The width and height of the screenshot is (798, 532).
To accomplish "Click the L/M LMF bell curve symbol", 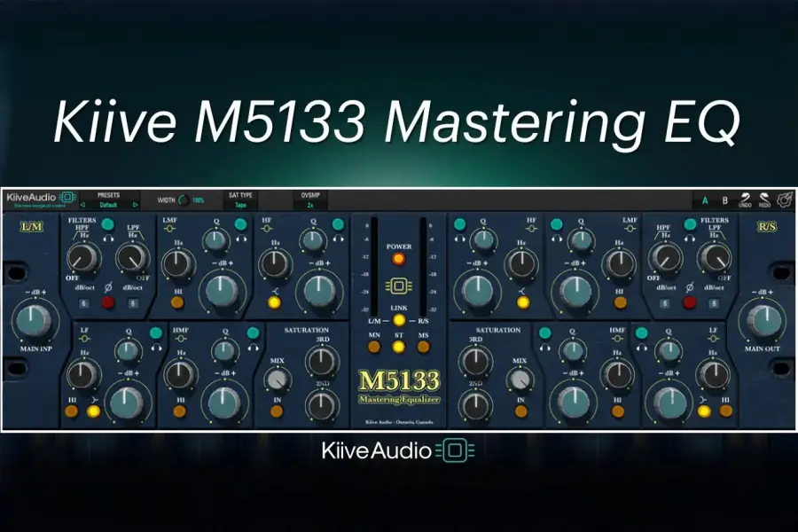I will coord(169,229).
